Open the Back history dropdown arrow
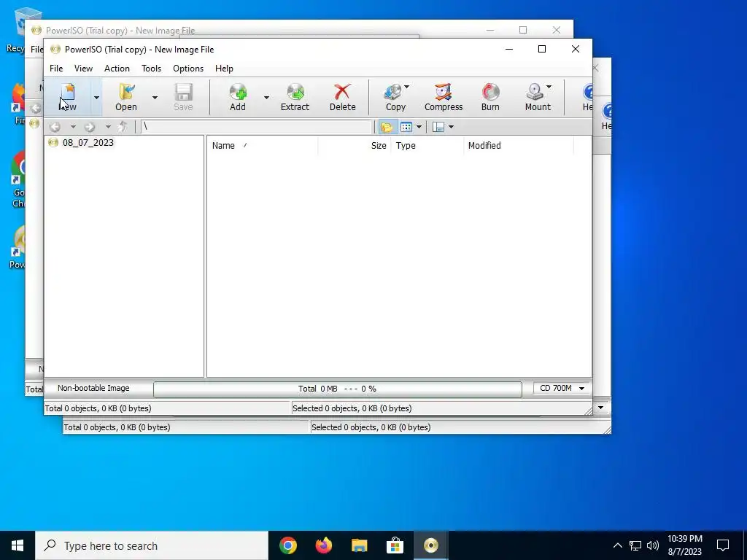Screen dimensions: 747x560 click(73, 127)
